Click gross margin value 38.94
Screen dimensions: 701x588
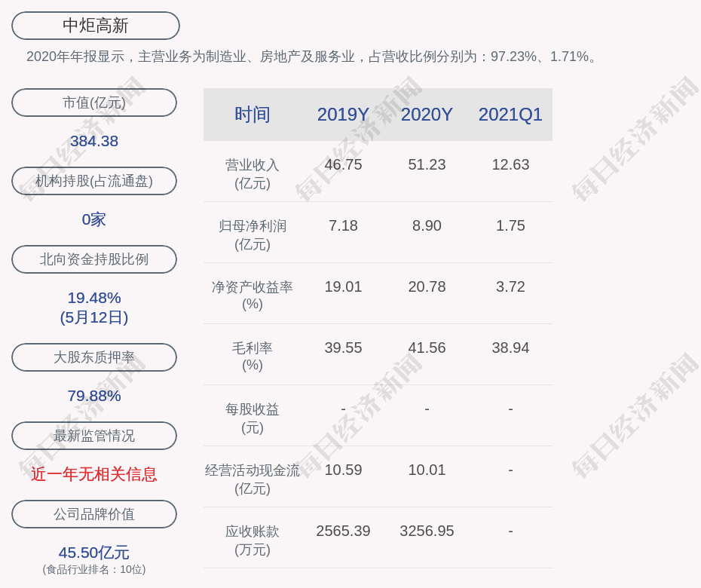[510, 348]
